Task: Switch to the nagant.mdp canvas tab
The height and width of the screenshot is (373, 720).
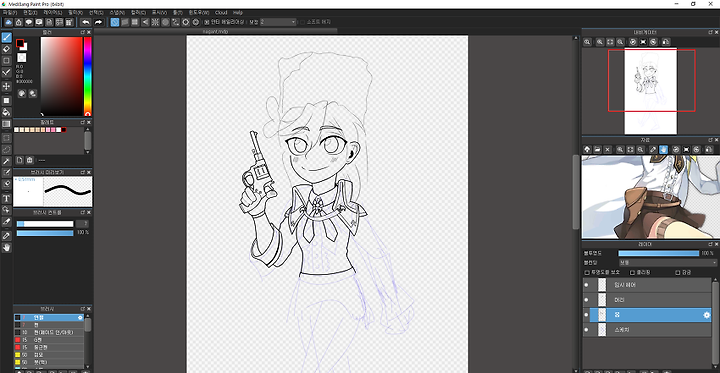Action: (x=216, y=31)
